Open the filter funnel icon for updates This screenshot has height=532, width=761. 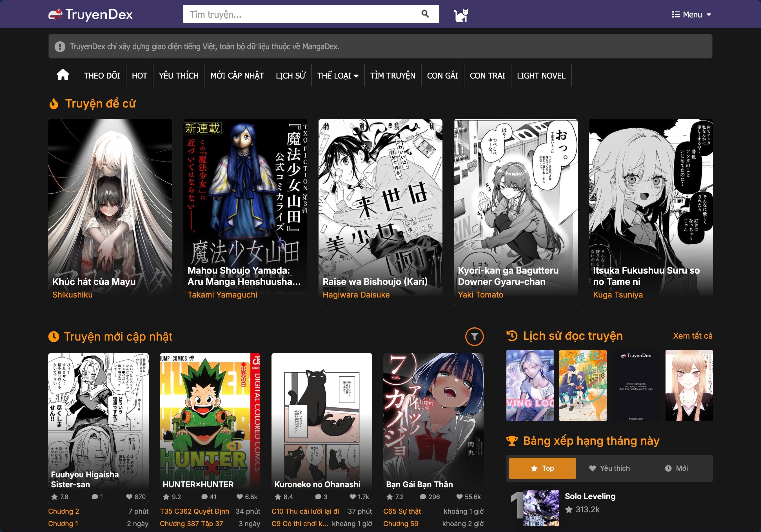coord(474,337)
